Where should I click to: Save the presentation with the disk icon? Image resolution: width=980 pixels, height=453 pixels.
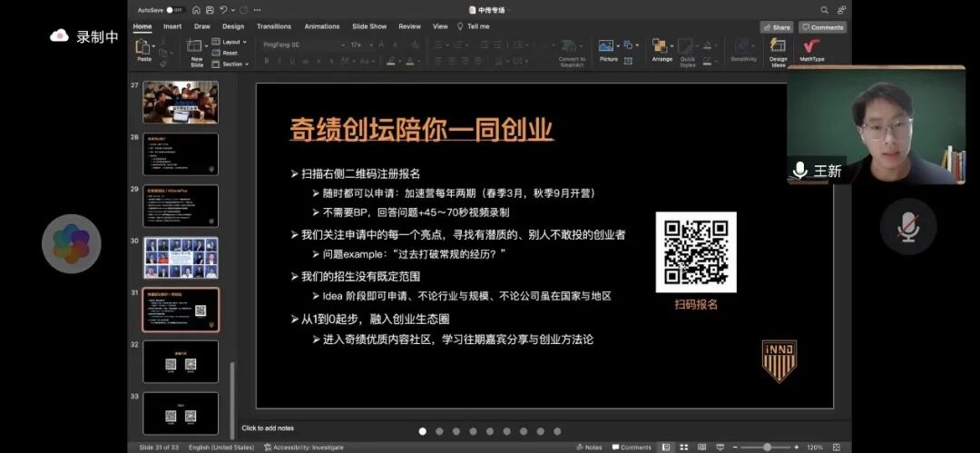click(x=210, y=10)
